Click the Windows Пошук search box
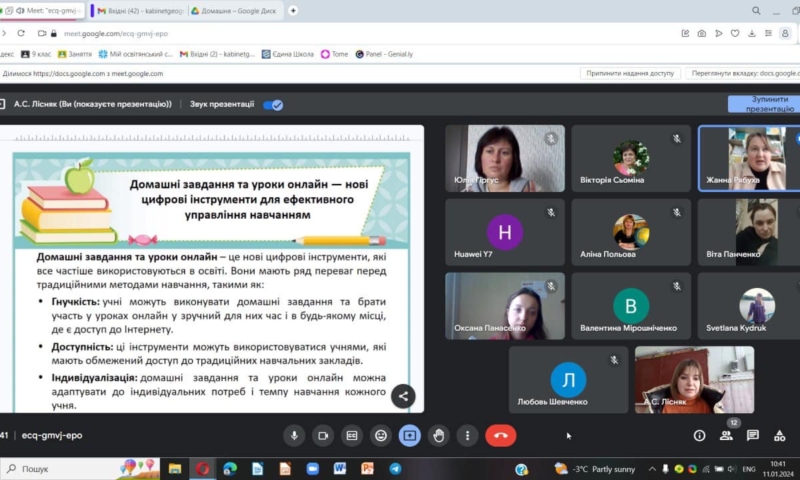800x480 pixels. [x=80, y=469]
